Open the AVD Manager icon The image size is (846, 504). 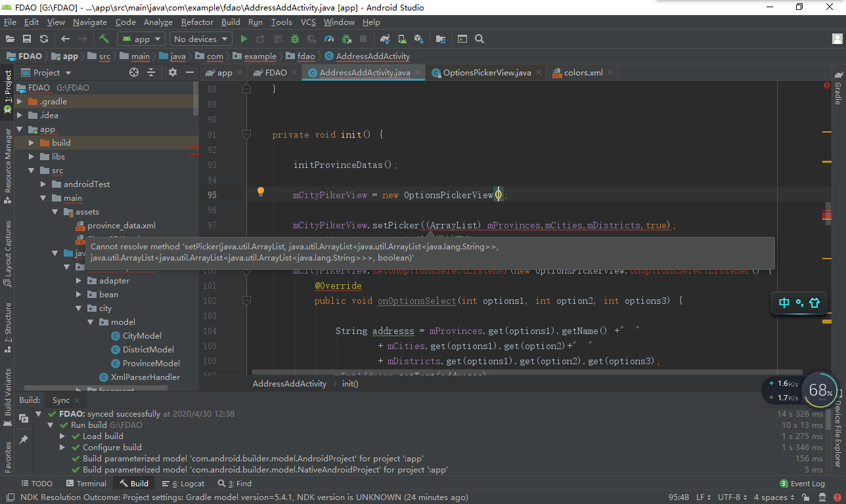coord(402,39)
